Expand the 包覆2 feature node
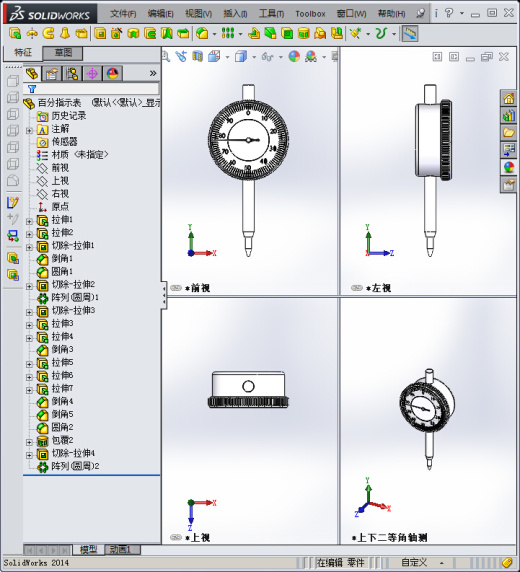 30,442
